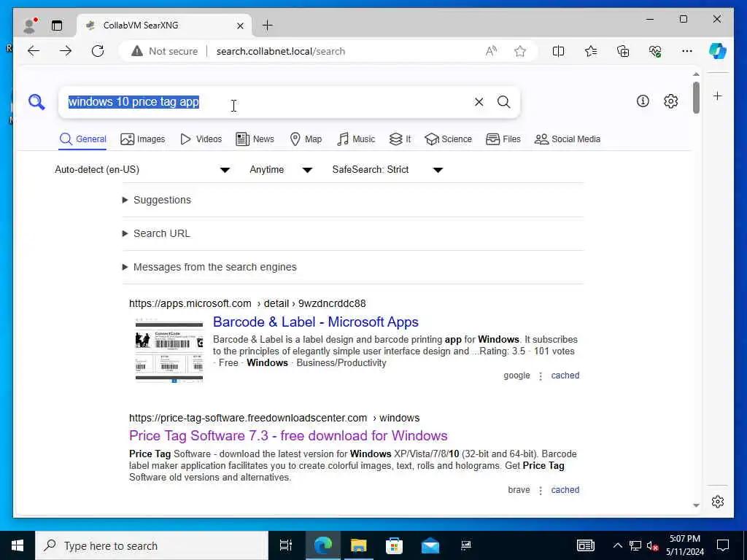Image resolution: width=747 pixels, height=560 pixels.
Task: Open a new tab with plus button
Action: click(x=268, y=26)
